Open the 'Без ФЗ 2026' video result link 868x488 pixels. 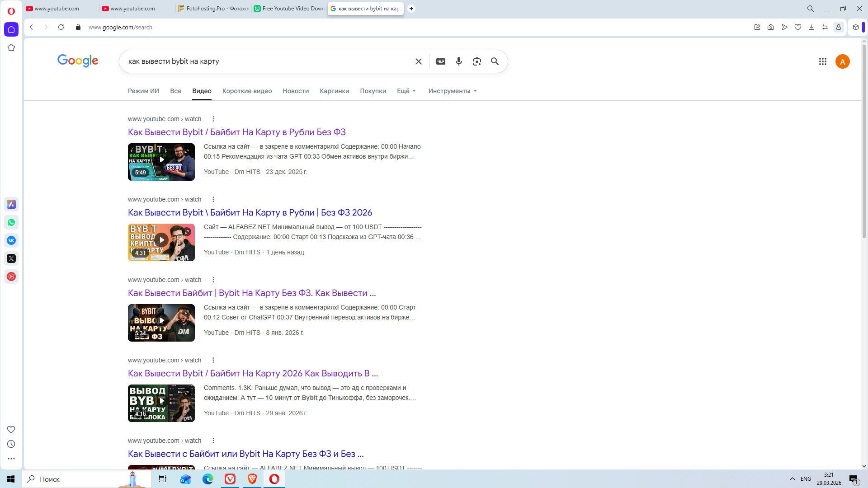click(x=250, y=212)
